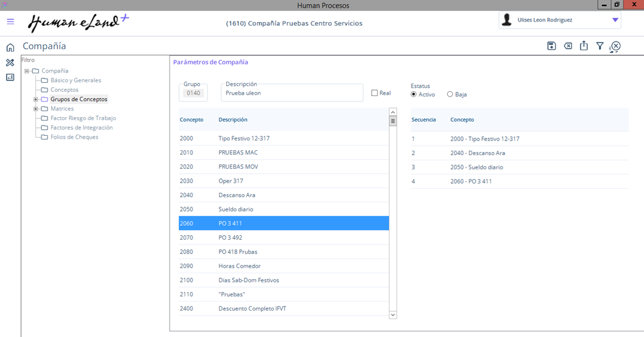Viewport: 644px width, 337px height.
Task: Click the save (floppy disk) toolbar icon
Action: point(551,46)
